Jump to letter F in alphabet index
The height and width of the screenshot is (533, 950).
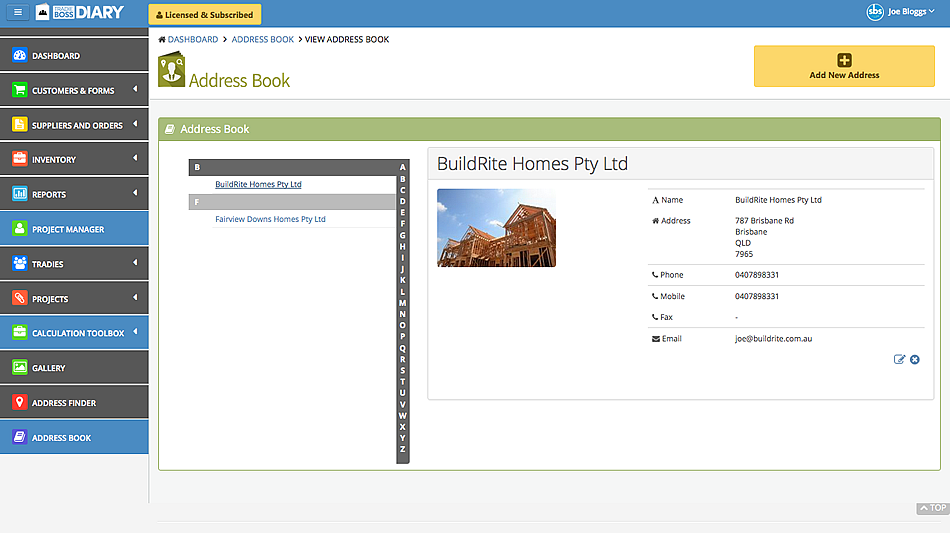(402, 223)
